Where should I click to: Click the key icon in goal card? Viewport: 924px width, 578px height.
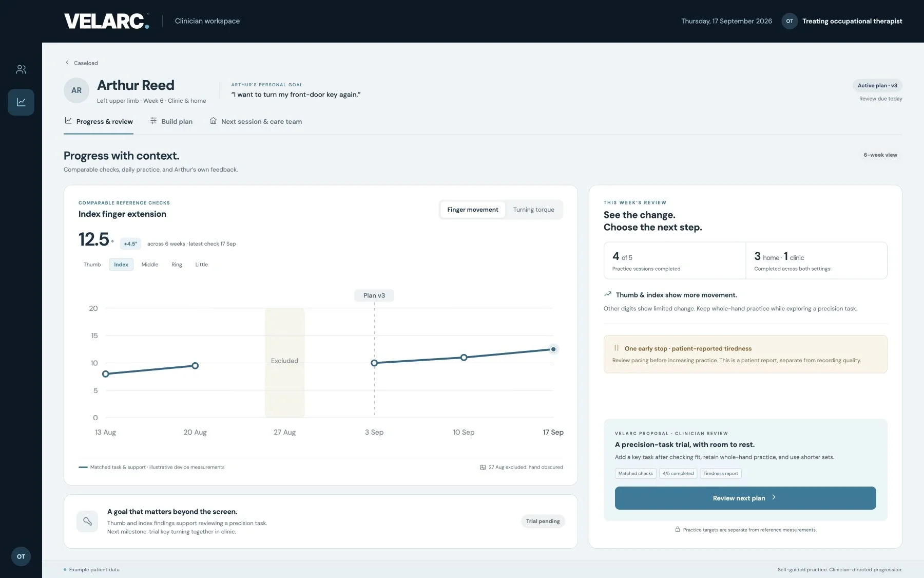tap(87, 521)
